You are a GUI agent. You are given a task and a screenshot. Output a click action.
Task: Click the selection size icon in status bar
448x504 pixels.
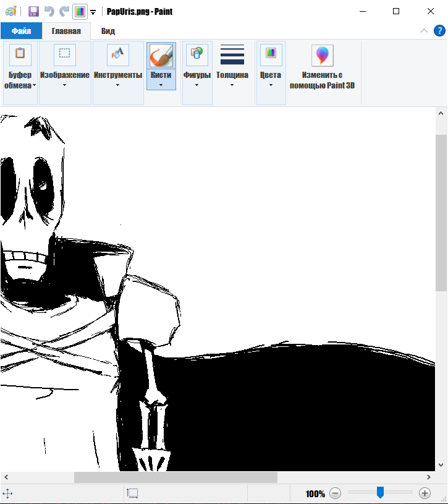132,493
